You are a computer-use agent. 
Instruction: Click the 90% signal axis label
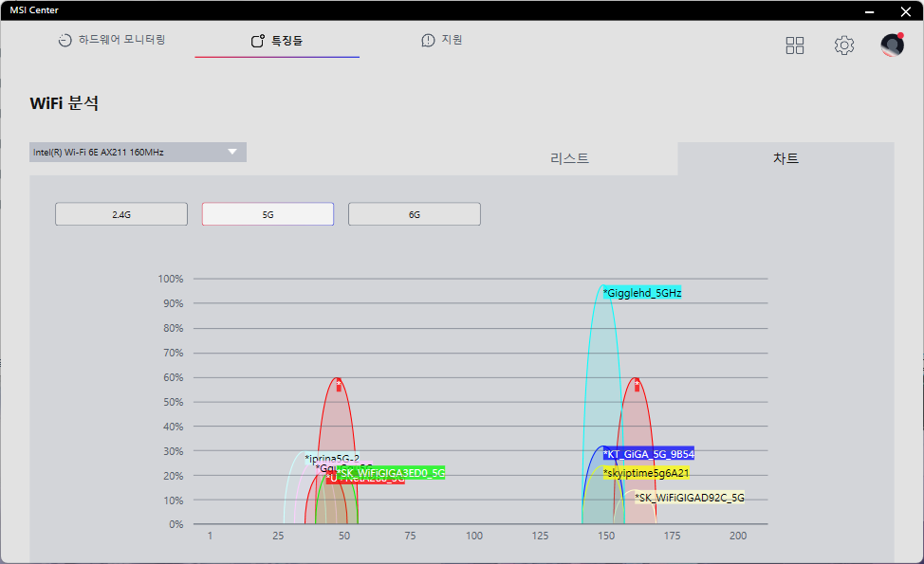[x=174, y=303]
